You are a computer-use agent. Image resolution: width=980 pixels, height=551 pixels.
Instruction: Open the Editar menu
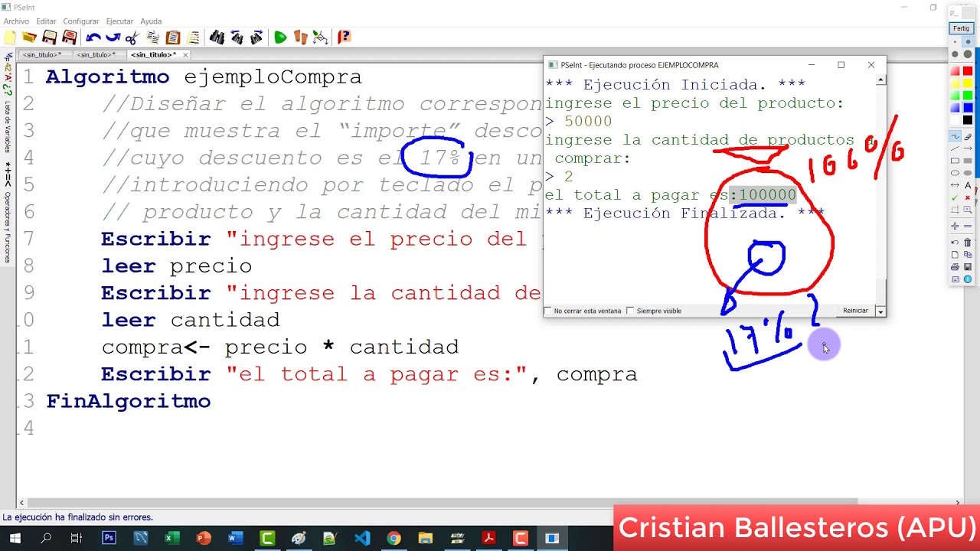46,21
